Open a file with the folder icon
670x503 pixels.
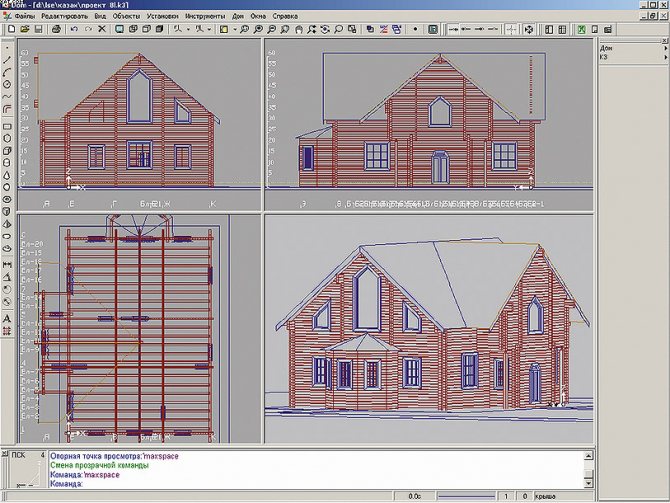click(x=25, y=29)
